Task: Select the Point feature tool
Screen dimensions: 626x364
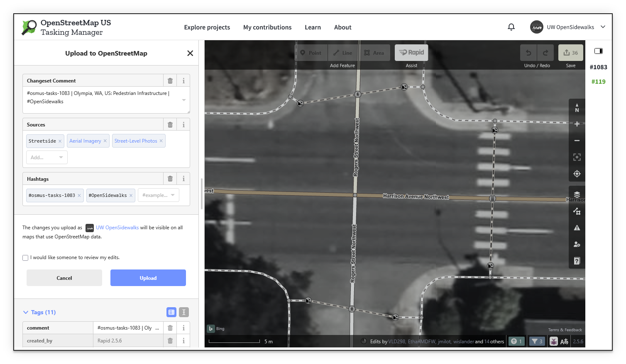Action: point(311,53)
